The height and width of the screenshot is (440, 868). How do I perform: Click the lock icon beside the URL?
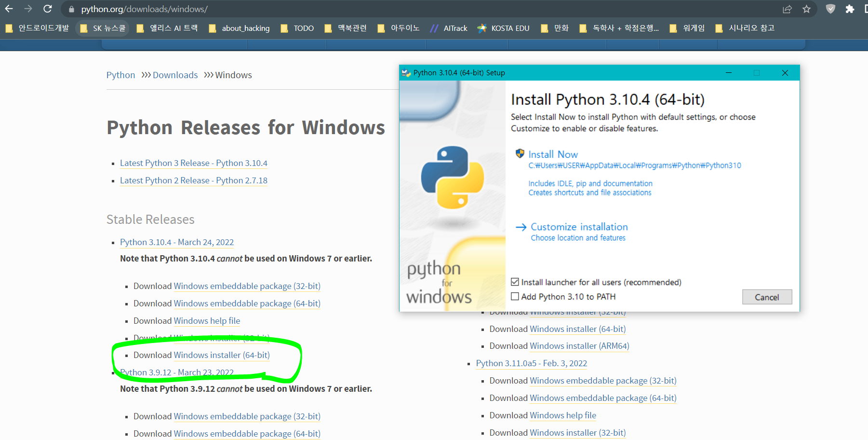(71, 9)
